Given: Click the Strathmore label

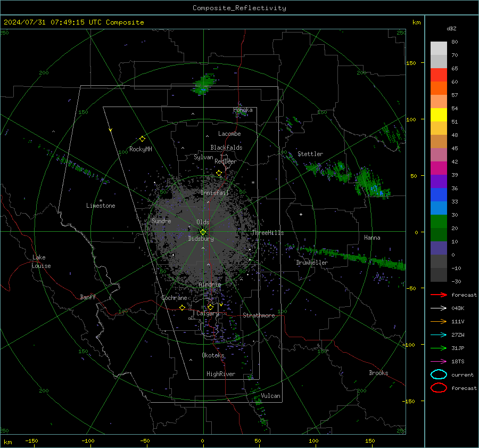Looking at the screenshot, I should tap(259, 315).
